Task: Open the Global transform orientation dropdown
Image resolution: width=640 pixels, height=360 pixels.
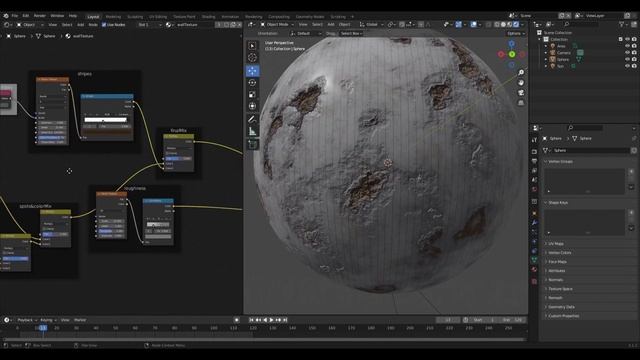Action: 371,24
